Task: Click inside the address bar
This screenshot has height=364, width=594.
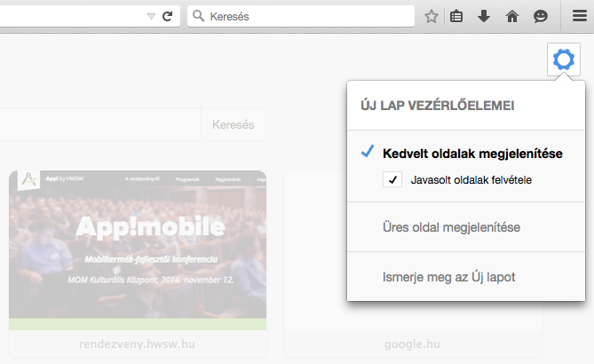Action: click(x=71, y=16)
